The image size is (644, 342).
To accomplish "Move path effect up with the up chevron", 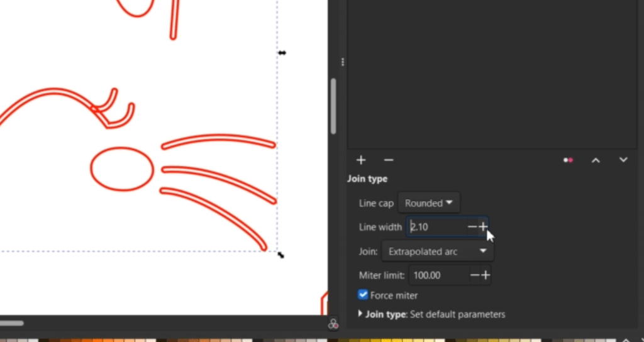I will coord(596,160).
